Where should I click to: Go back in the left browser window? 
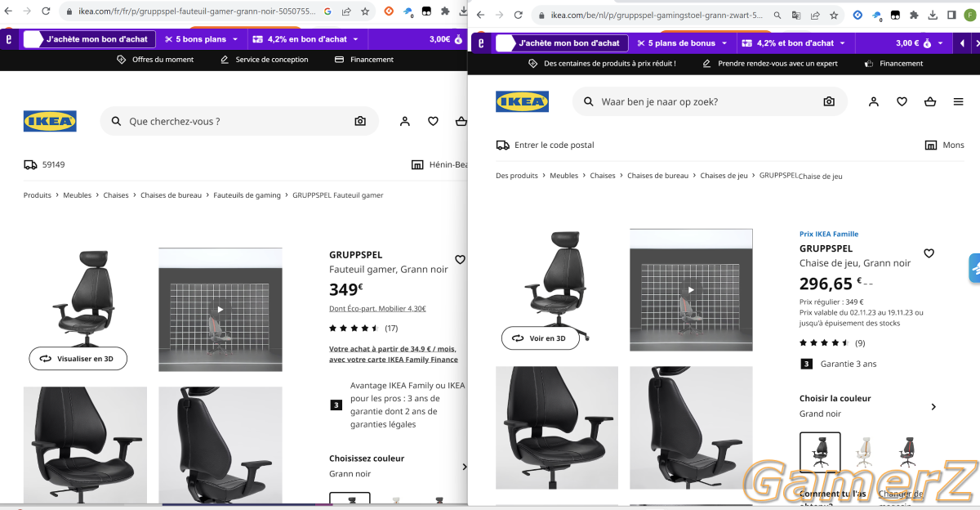click(9, 12)
